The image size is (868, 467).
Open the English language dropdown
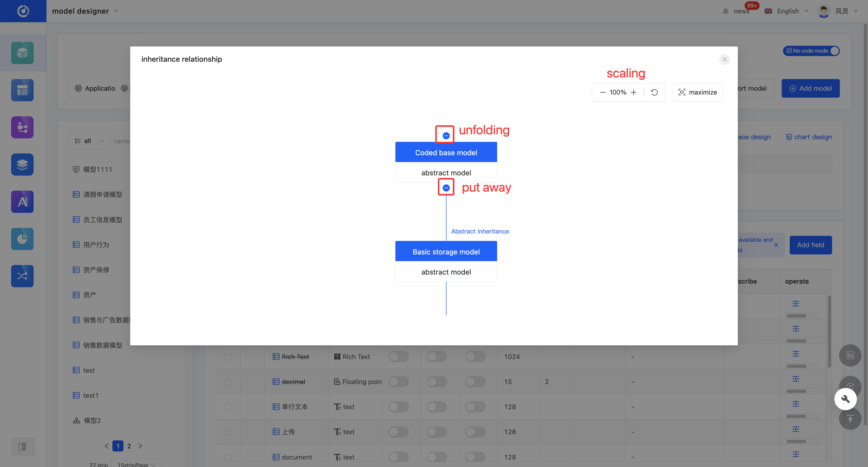coord(787,11)
